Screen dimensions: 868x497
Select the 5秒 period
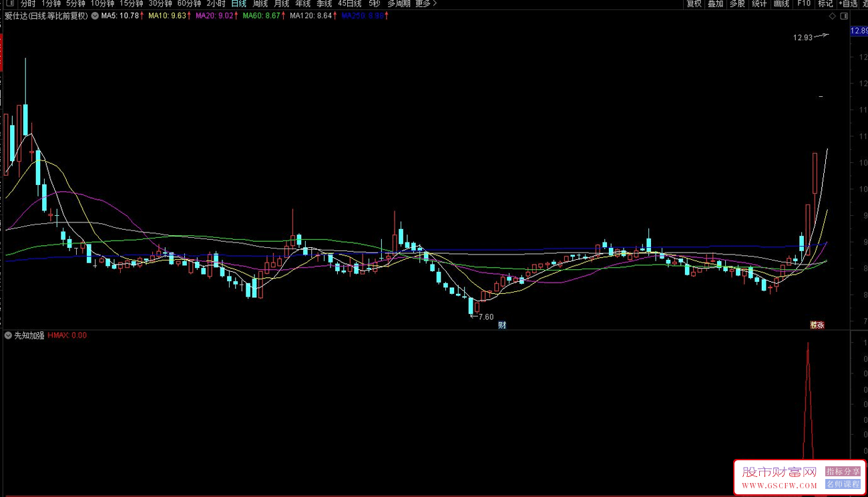[x=374, y=4]
